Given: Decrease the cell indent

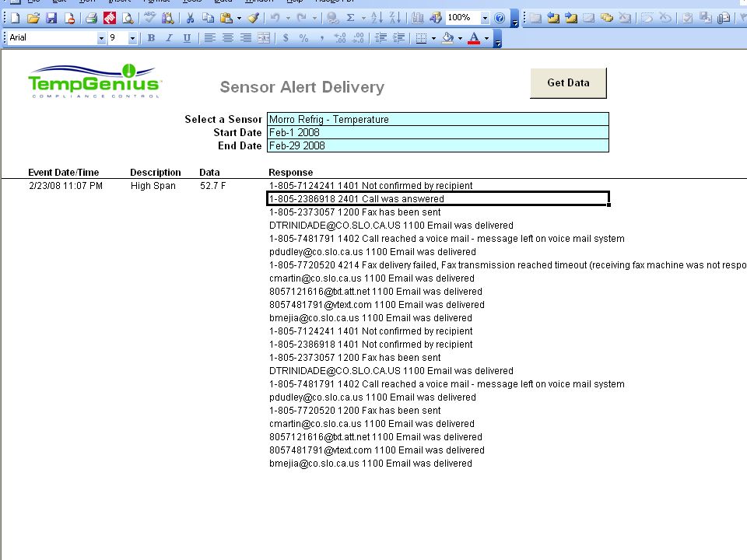Looking at the screenshot, I should 381,38.
